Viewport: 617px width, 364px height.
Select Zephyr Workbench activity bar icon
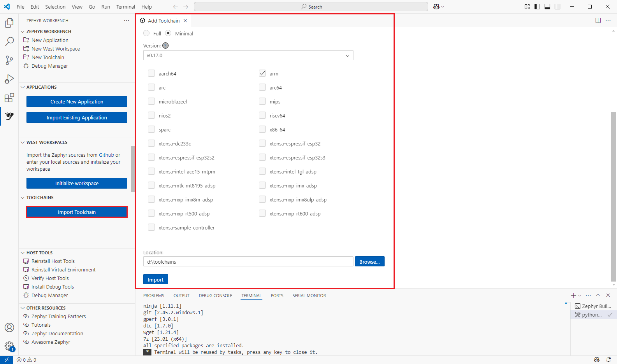[x=9, y=116]
